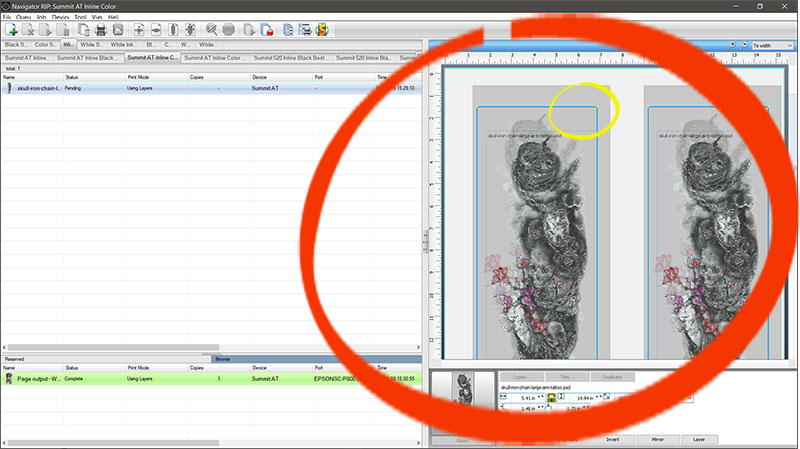Switch to the Color S... tab
This screenshot has width=800, height=449.
click(x=45, y=45)
